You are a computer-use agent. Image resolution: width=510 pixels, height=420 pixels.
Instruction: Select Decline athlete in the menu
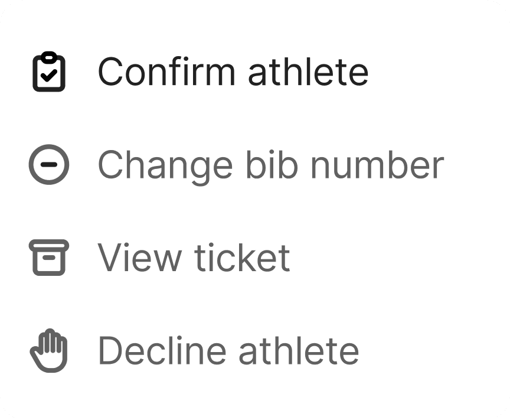pos(228,351)
